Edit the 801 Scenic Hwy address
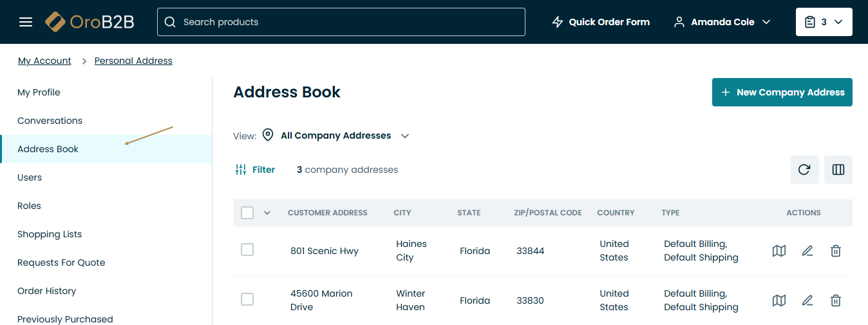Screen dimensions: 868x325 coord(807,251)
